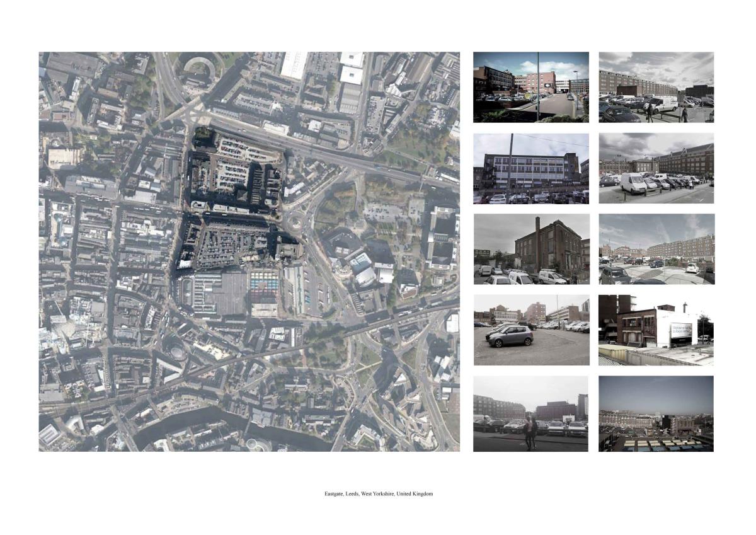Image resolution: width=756 pixels, height=535 pixels.
Task: Open the bottom-right rooftop view photo
Action: tap(656, 413)
